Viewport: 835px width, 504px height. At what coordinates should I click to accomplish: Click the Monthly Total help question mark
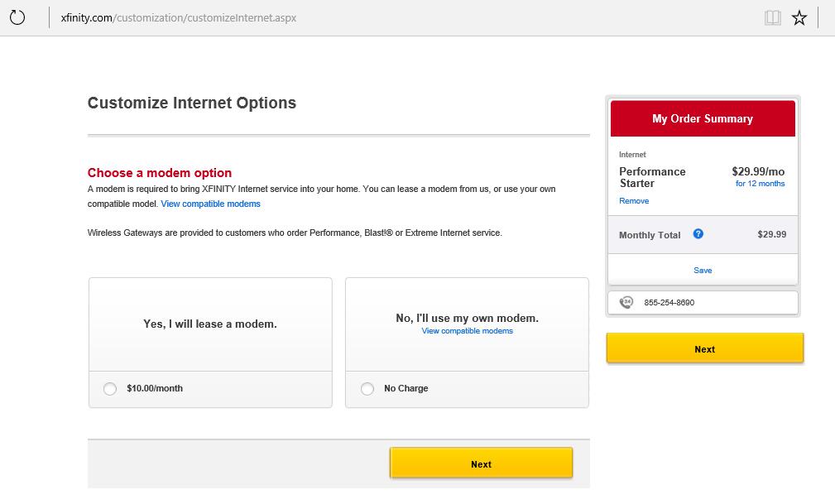tap(698, 234)
